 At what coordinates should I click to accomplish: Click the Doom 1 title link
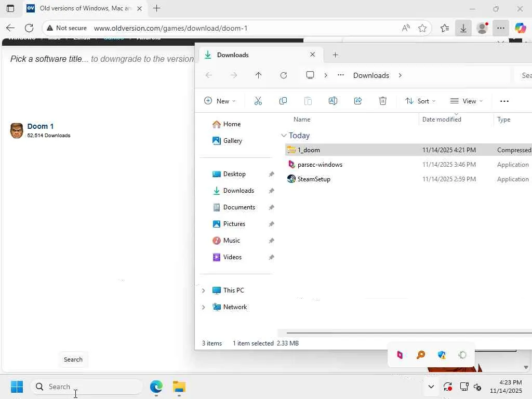click(x=41, y=126)
